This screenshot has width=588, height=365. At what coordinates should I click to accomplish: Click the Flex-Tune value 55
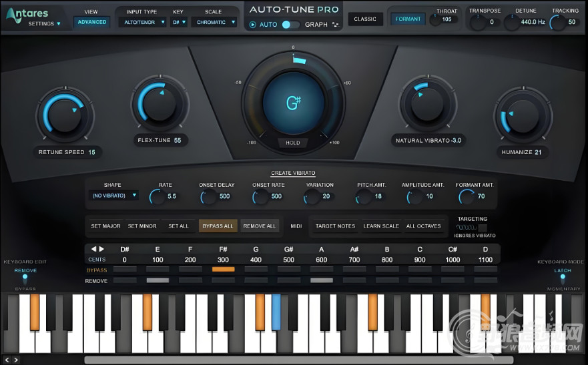click(178, 140)
